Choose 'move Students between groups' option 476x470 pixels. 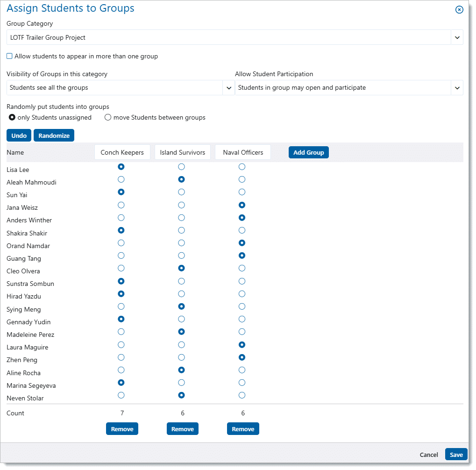pos(108,118)
